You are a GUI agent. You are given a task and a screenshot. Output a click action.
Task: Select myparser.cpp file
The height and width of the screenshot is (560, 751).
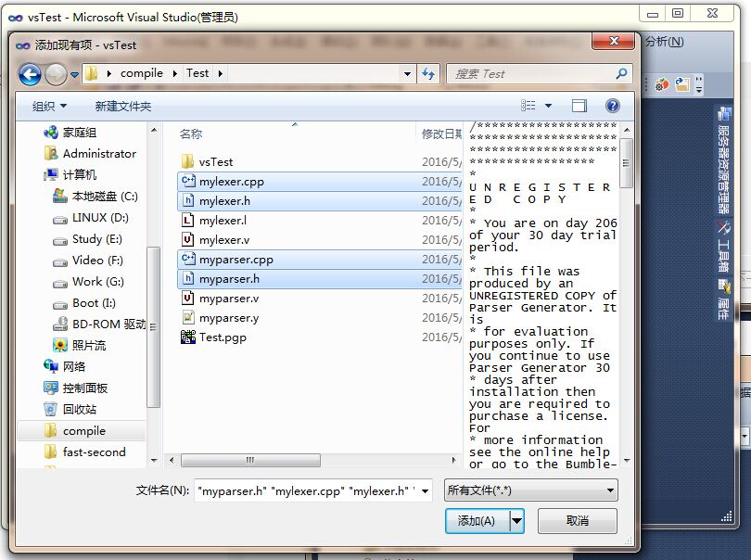coord(320,260)
